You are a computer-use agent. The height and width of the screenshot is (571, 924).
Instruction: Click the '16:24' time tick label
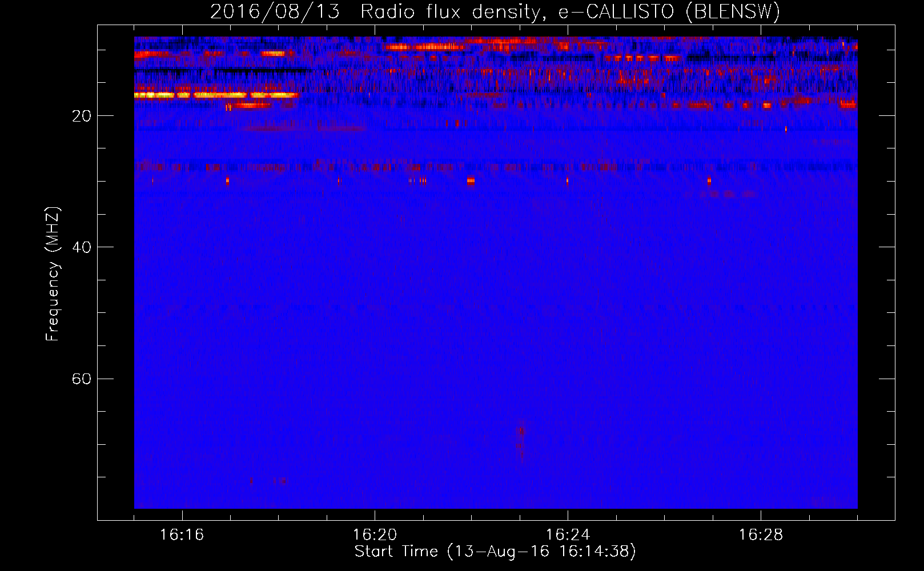pos(568,535)
